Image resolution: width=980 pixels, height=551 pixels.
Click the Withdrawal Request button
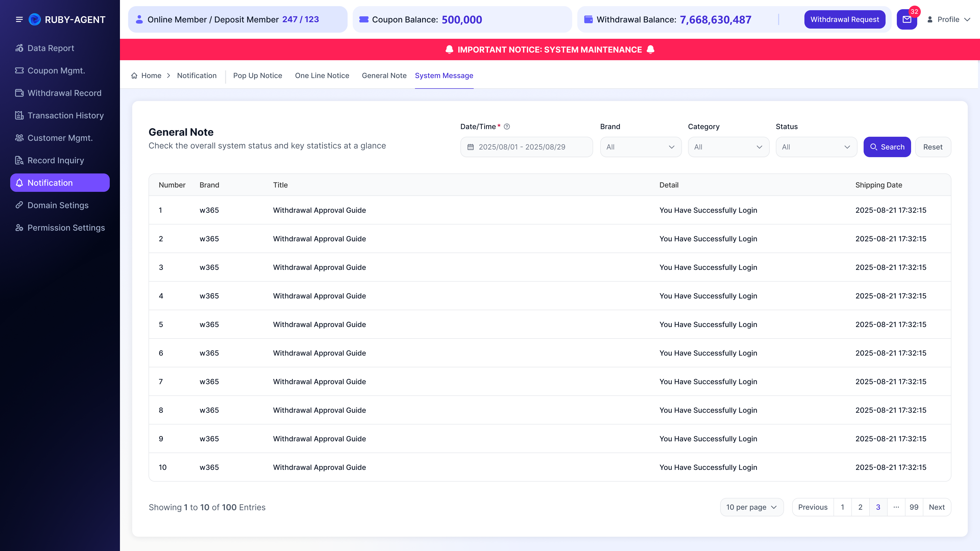[x=844, y=19]
